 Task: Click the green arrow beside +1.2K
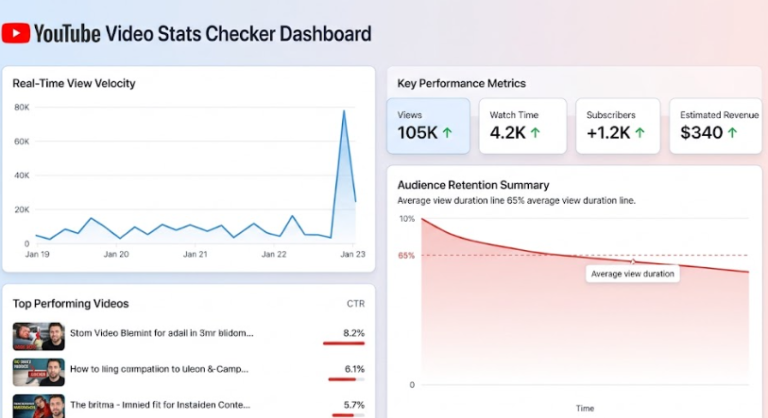pyautogui.click(x=640, y=132)
